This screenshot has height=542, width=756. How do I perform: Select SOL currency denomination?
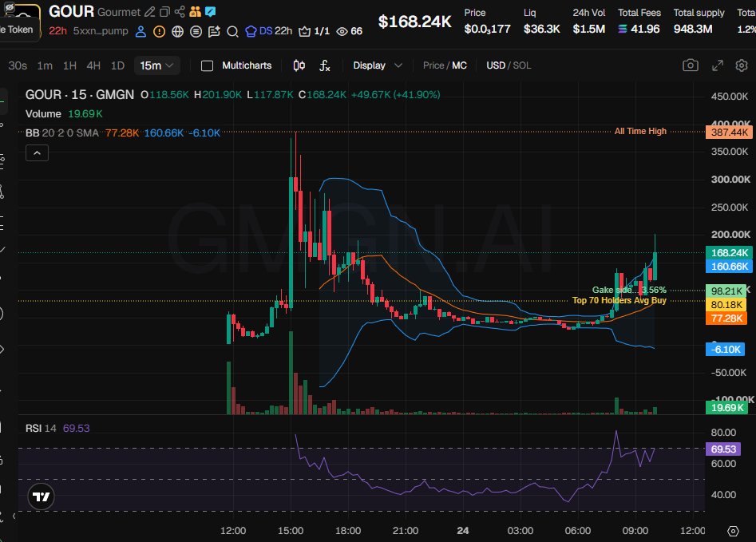point(522,65)
